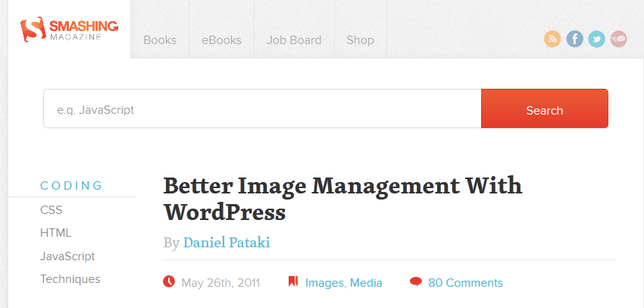Screen dimensions: 644x308
Task: Open the email newsletter icon
Action: pos(618,39)
